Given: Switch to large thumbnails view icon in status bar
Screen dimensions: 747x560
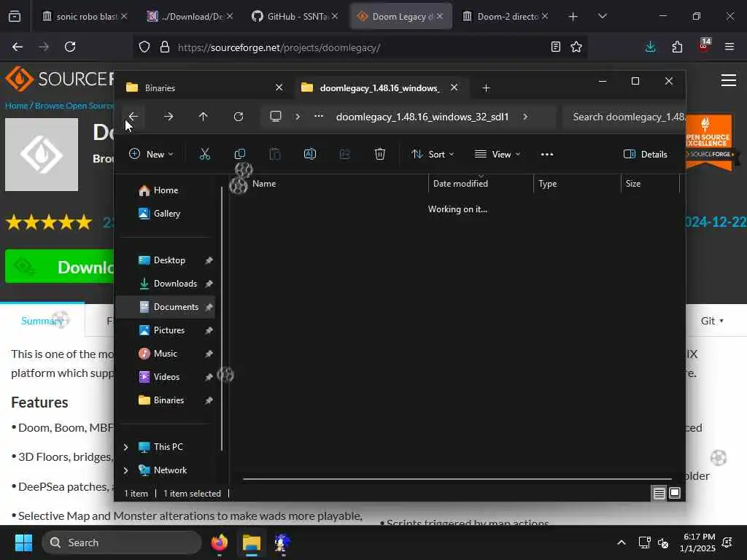Looking at the screenshot, I should pyautogui.click(x=675, y=494).
